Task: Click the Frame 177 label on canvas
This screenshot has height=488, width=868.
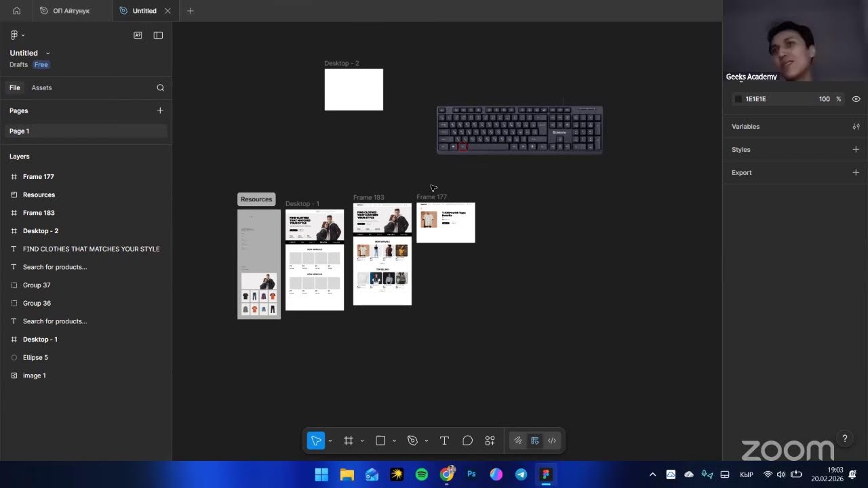Action: coord(432,197)
